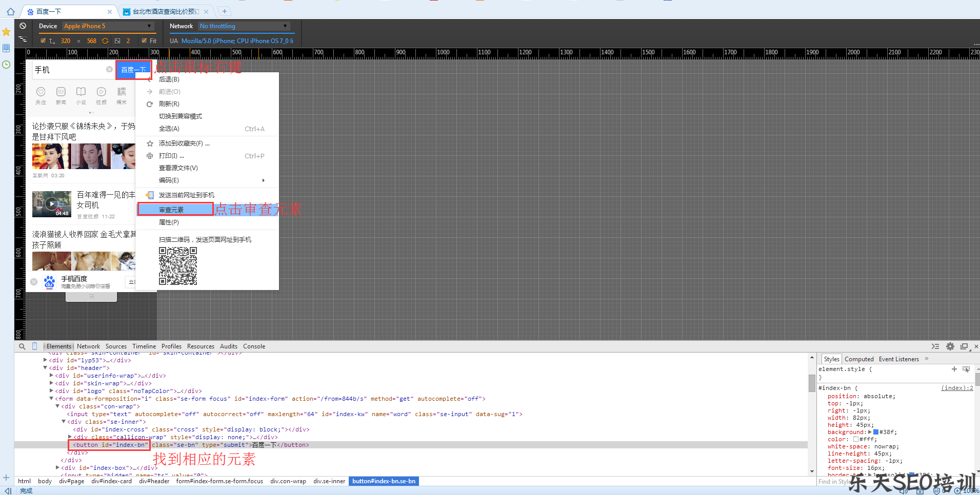Show the console drawer icon
The image size is (980, 495).
[935, 346]
